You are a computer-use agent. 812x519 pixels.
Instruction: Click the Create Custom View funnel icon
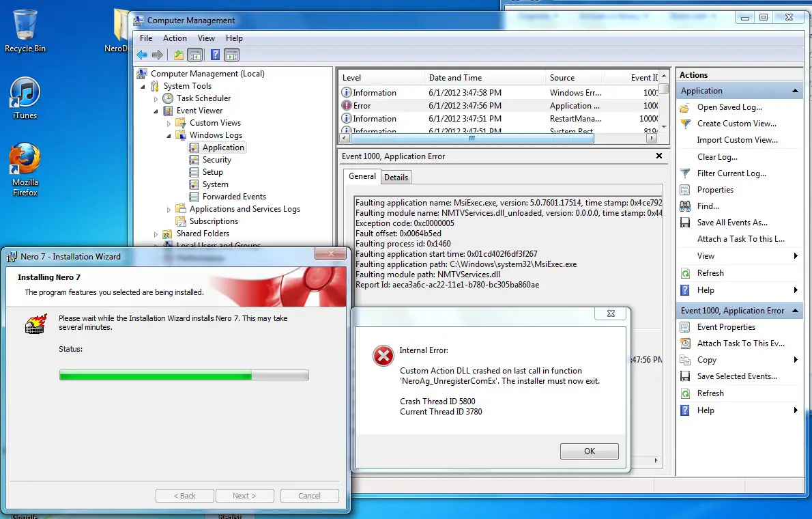[685, 124]
